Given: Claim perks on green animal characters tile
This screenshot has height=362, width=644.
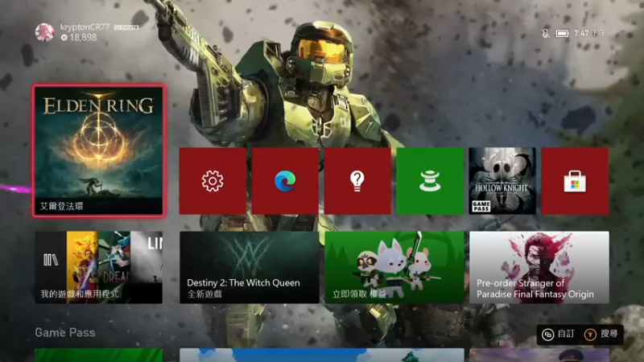Looking at the screenshot, I should (x=394, y=267).
